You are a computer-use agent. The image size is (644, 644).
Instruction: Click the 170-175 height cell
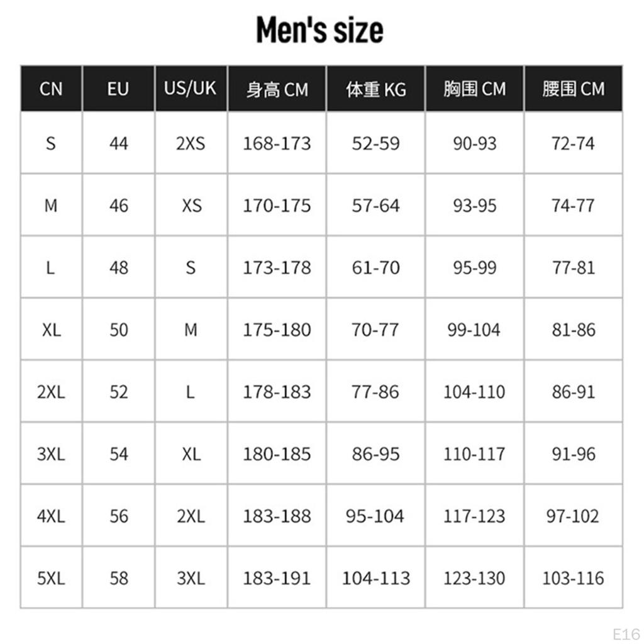(x=277, y=206)
